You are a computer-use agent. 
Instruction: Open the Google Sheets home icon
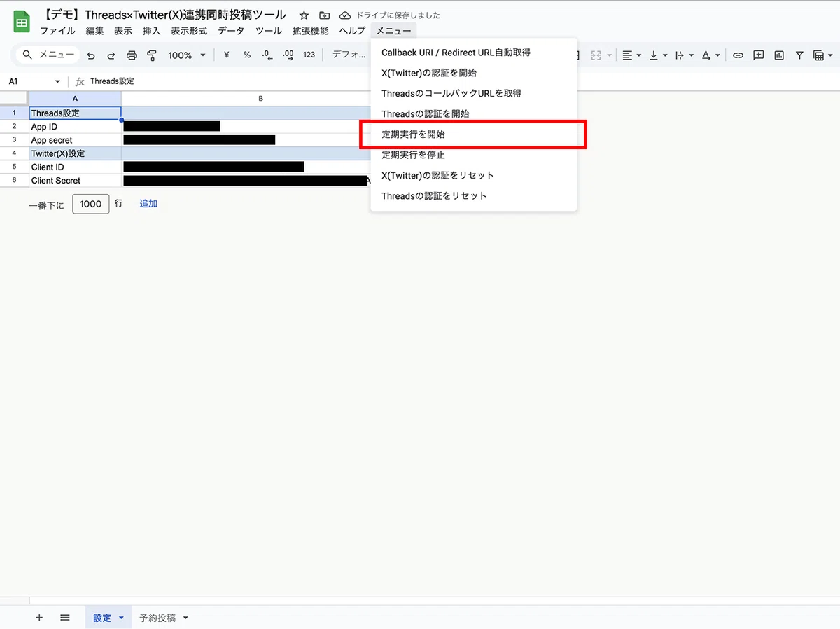coord(22,22)
